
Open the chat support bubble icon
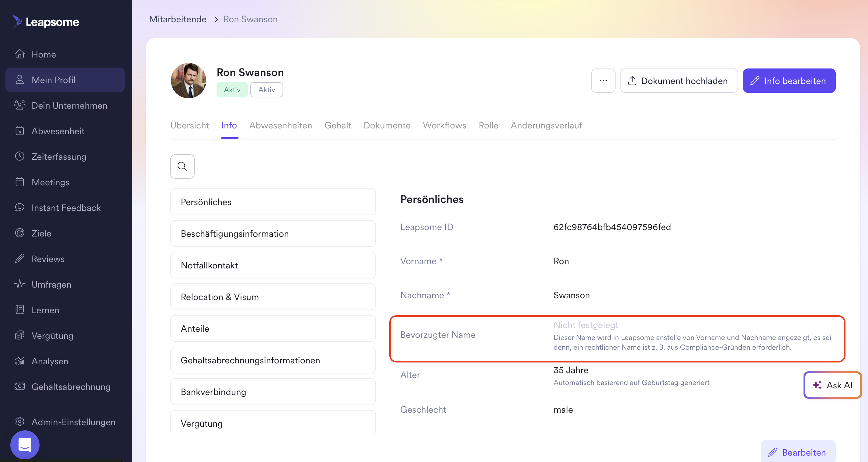click(25, 444)
